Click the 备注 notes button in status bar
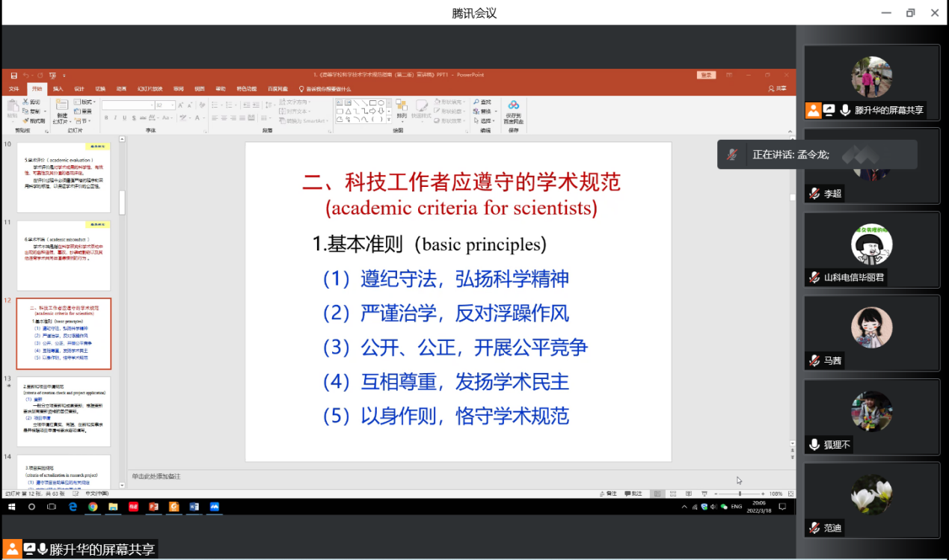This screenshot has width=949, height=560. 609,493
